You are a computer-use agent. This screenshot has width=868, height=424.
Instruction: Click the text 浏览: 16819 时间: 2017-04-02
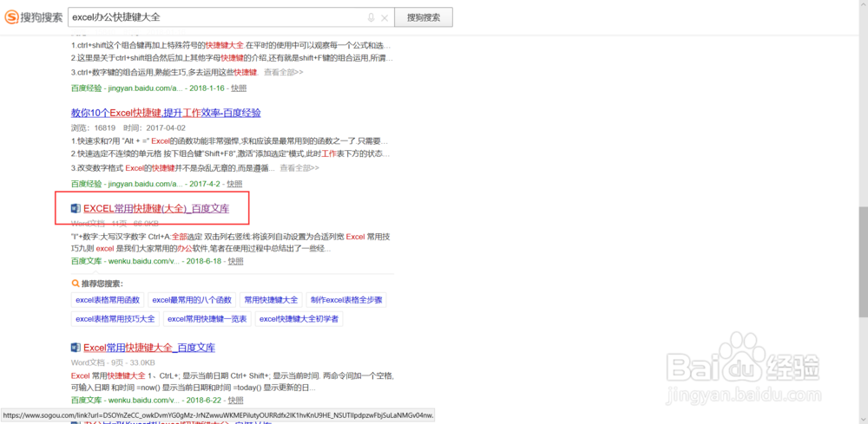pyautogui.click(x=128, y=127)
